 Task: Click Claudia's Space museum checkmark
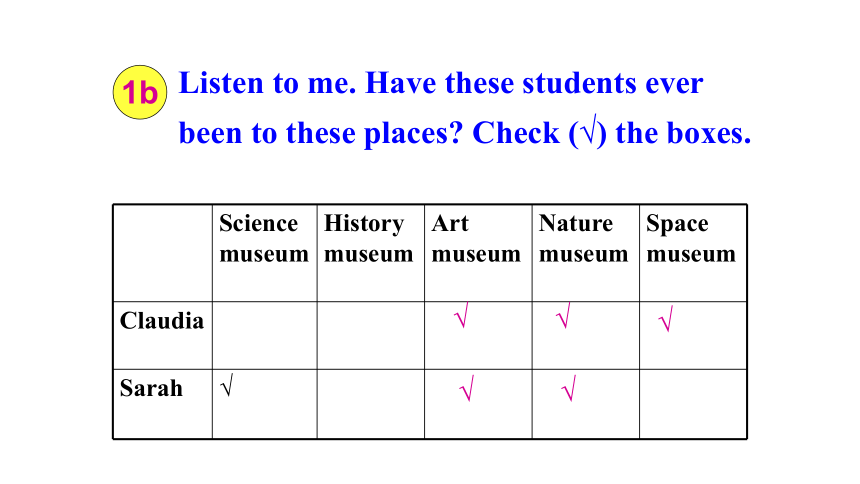(666, 319)
